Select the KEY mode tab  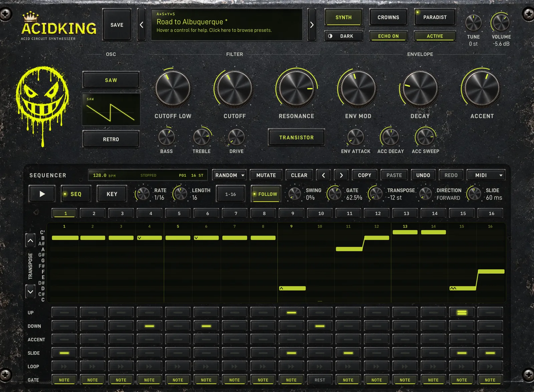112,194
